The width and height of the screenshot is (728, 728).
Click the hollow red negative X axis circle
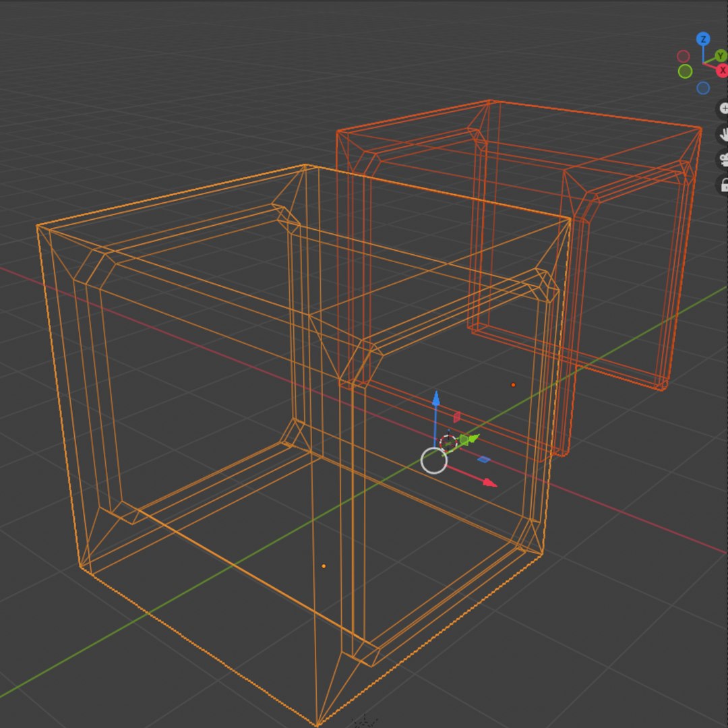click(683, 57)
